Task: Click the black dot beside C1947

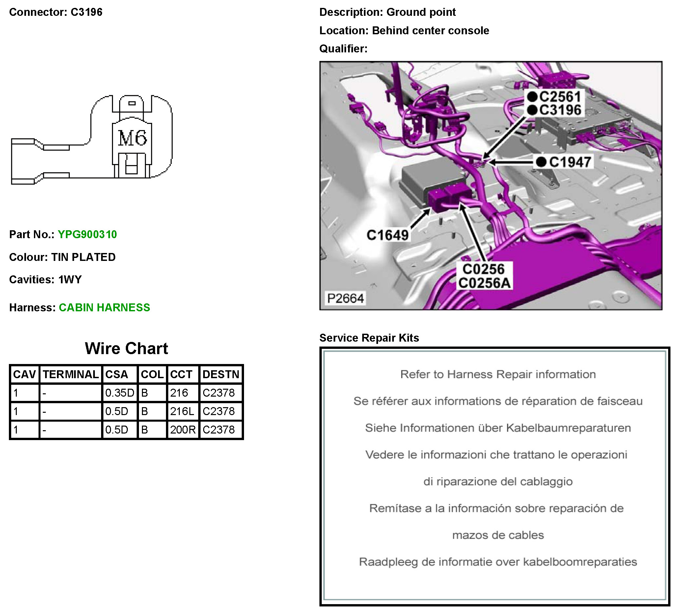Action: [x=541, y=162]
